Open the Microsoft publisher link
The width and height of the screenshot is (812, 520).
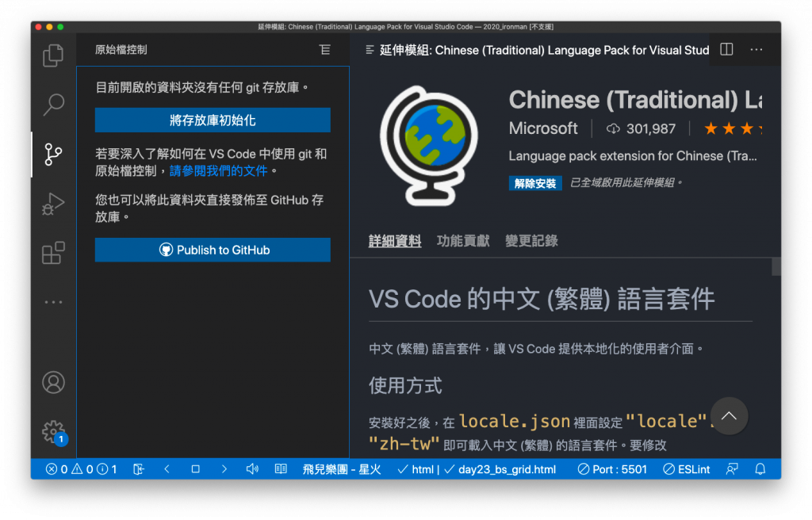(x=543, y=128)
